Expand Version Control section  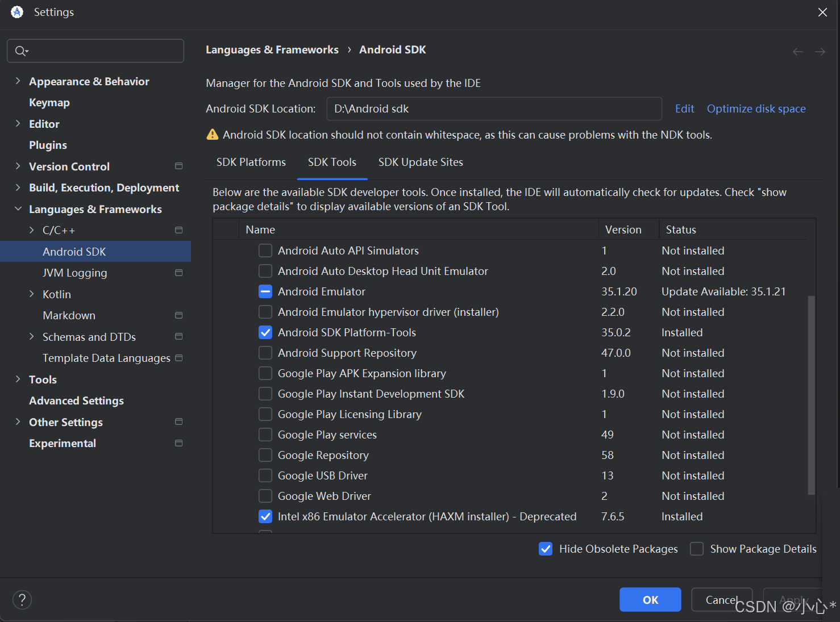(18, 166)
